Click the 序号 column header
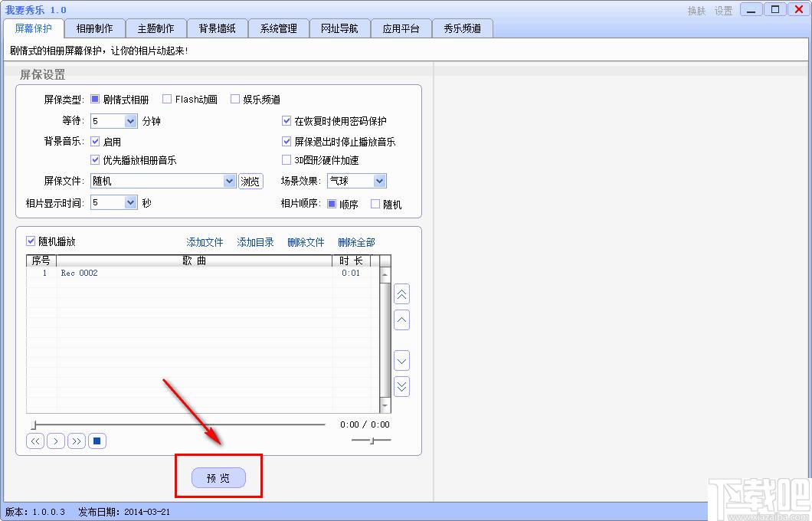This screenshot has width=812, height=521. 41,260
